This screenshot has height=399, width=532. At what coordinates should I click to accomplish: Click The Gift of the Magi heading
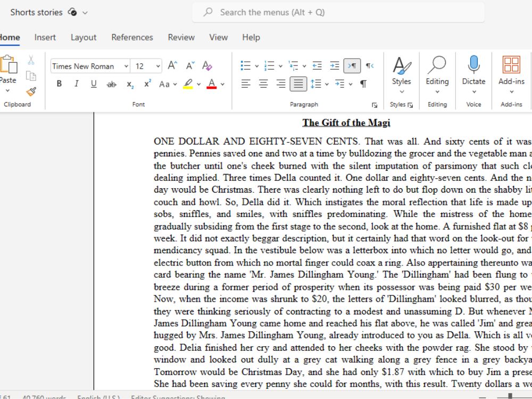coord(346,122)
